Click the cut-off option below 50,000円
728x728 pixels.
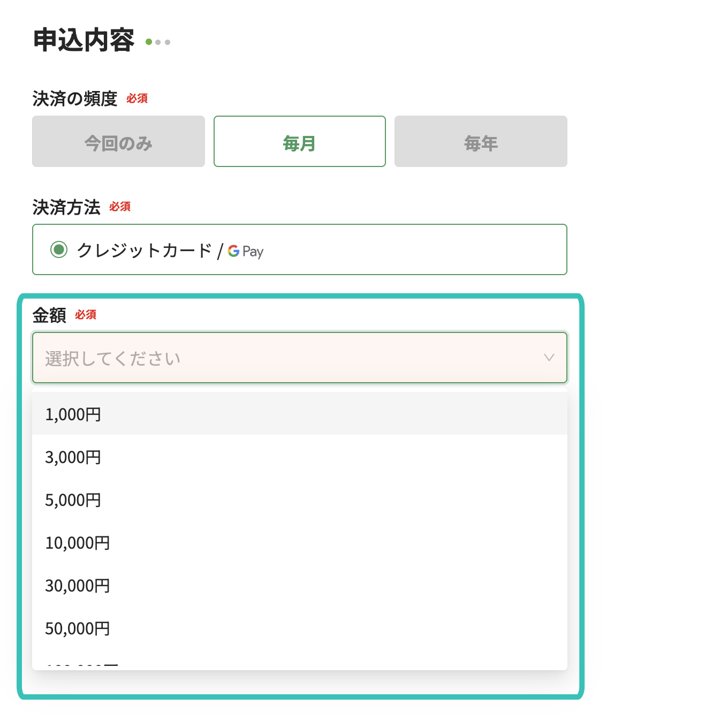click(82, 665)
